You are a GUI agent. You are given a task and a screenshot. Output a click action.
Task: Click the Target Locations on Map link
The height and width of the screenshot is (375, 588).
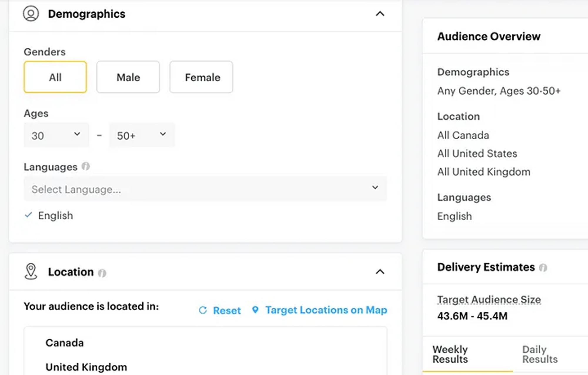click(x=326, y=310)
